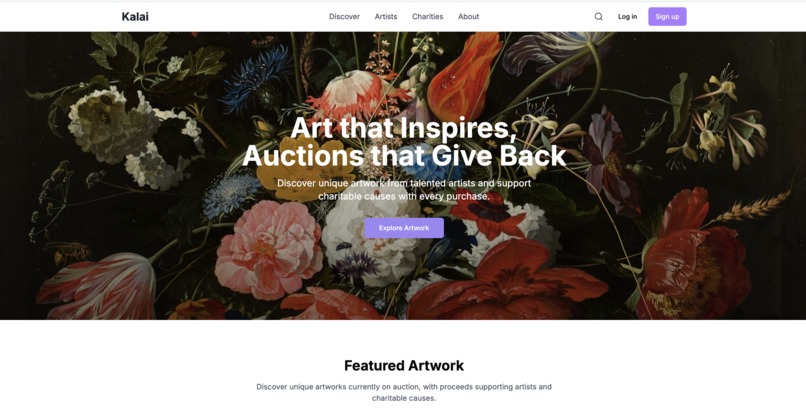Click the pink peony in the hero painting
This screenshot has width=806, height=410.
[x=268, y=250]
